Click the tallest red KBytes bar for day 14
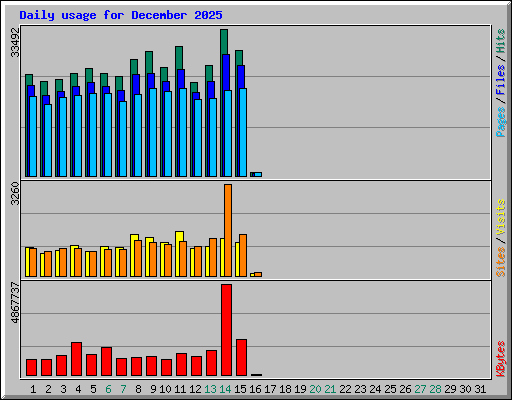Image resolution: width=512 pixels, height=400 pixels. pyautogui.click(x=226, y=330)
